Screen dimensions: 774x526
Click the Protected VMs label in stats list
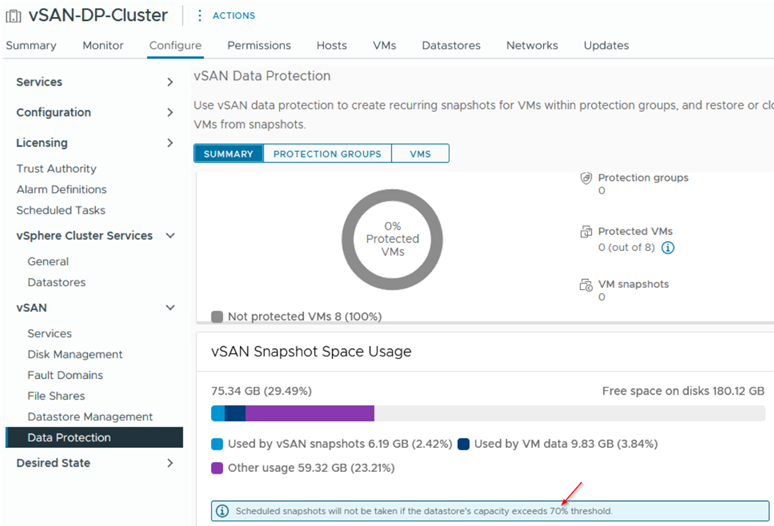tap(635, 231)
